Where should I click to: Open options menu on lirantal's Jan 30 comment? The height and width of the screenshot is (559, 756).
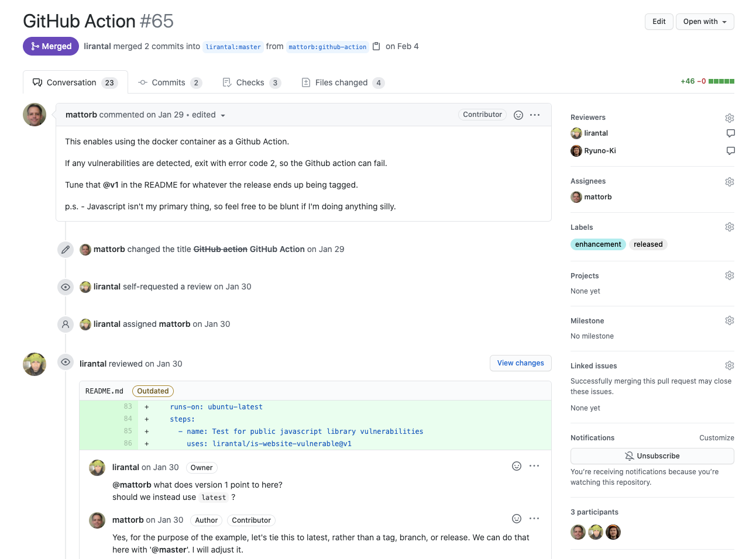point(534,466)
